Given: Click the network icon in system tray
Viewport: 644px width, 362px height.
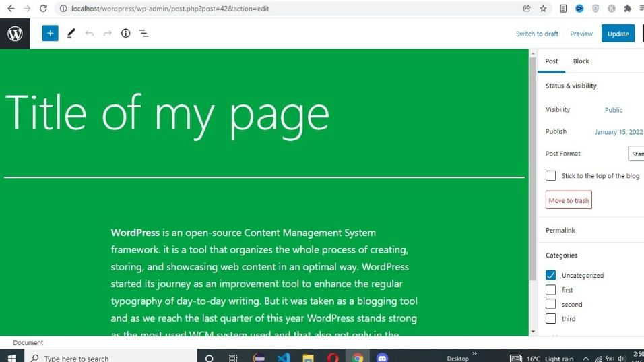Looking at the screenshot, I should 599,359.
